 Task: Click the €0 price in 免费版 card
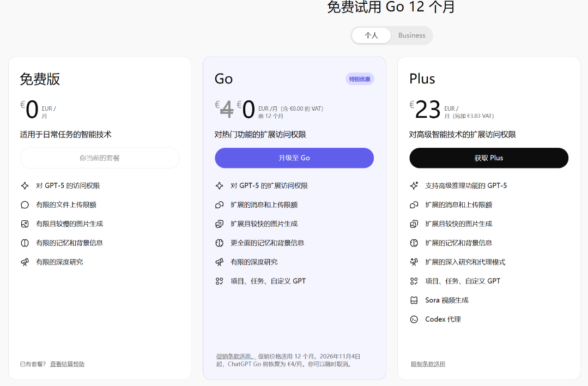click(x=29, y=110)
